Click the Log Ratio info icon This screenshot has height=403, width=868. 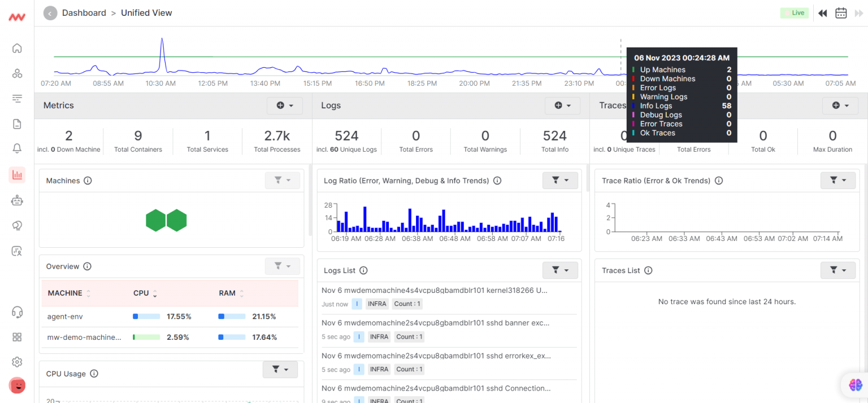coord(497,181)
